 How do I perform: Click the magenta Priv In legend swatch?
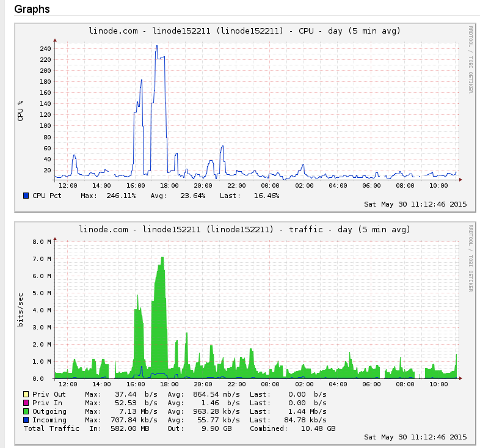pyautogui.click(x=26, y=403)
